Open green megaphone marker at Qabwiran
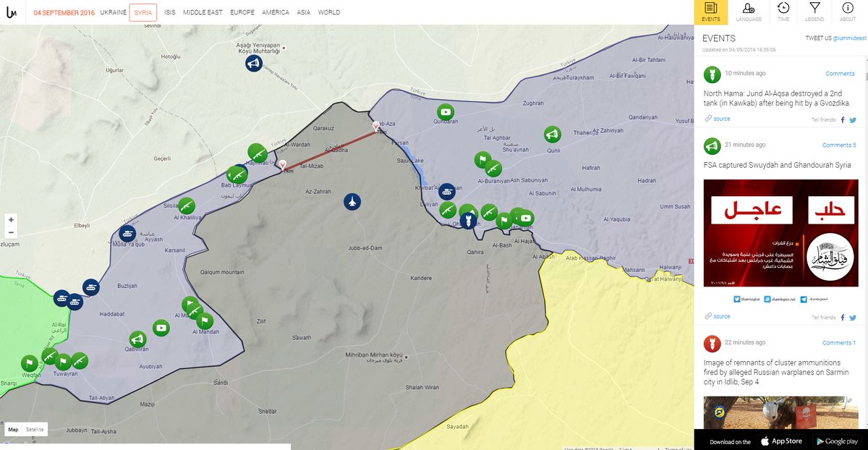The width and height of the screenshot is (868, 450). coord(137,339)
